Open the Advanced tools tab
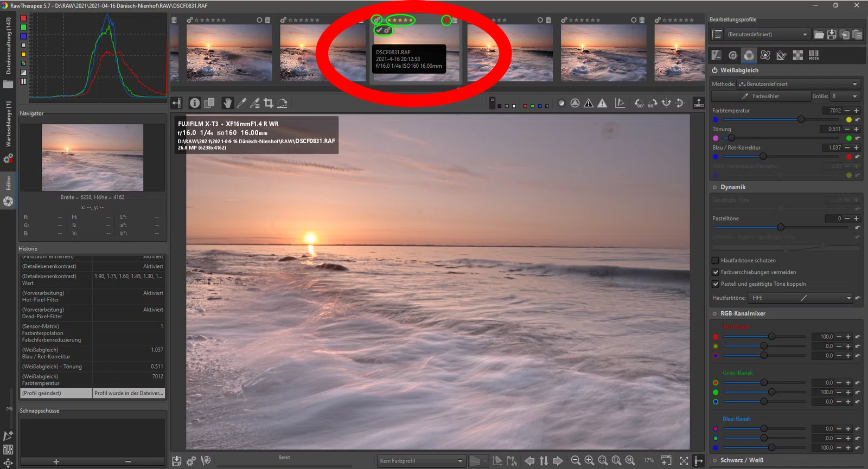 point(765,55)
